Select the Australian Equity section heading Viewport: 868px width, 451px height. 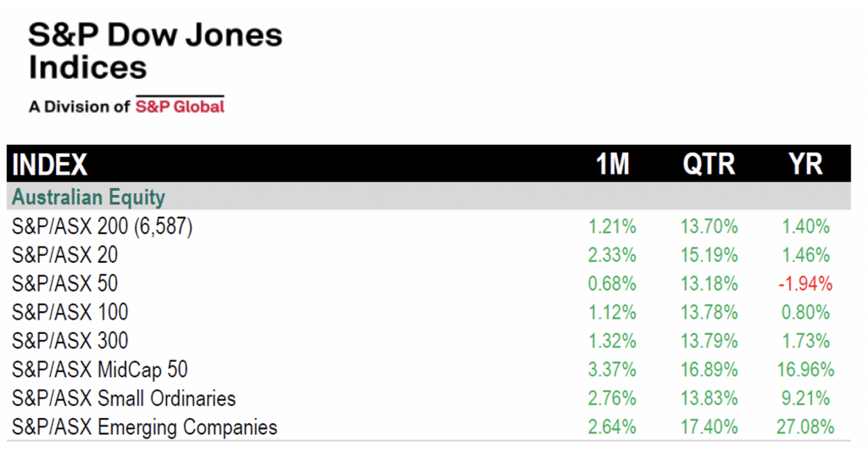coord(88,197)
